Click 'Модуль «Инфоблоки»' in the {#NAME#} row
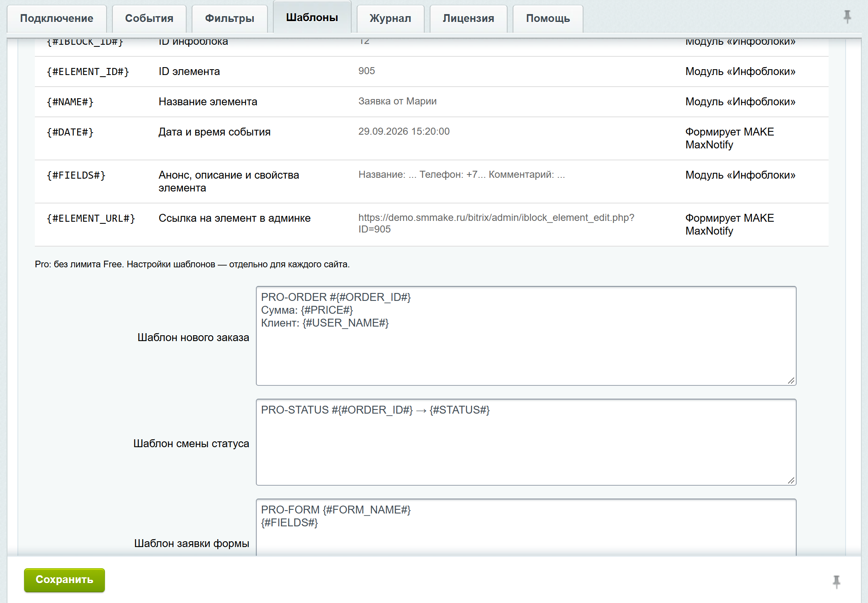This screenshot has width=868, height=603. [x=740, y=102]
